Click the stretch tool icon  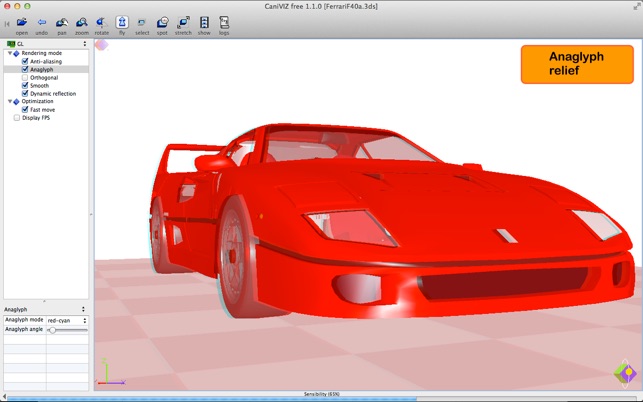183,23
